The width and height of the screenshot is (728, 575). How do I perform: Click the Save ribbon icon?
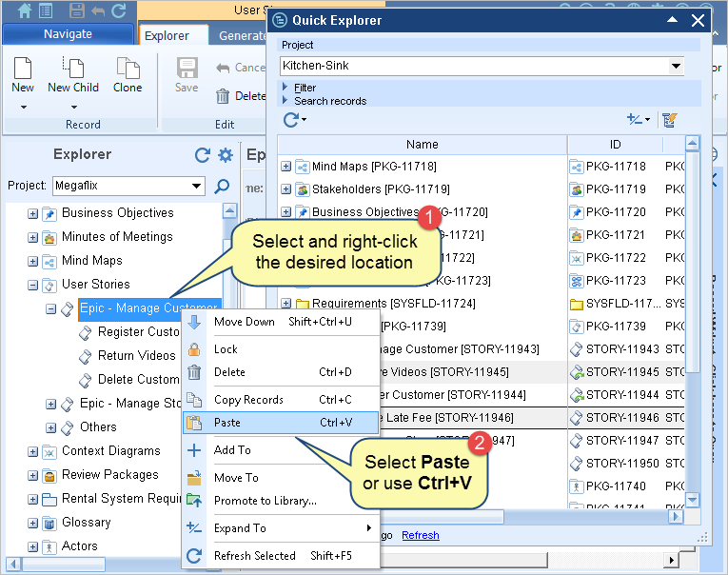(187, 68)
